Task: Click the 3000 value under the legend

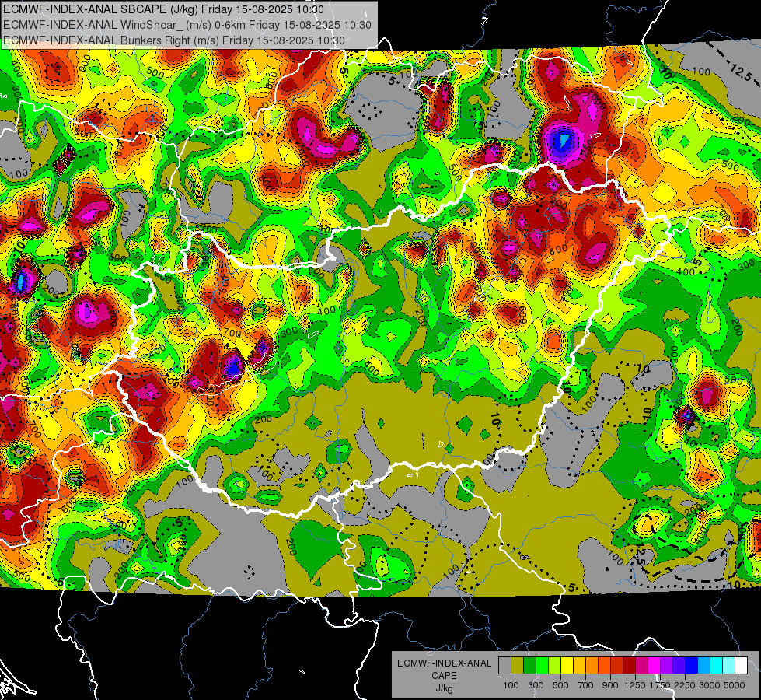Action: click(x=710, y=685)
